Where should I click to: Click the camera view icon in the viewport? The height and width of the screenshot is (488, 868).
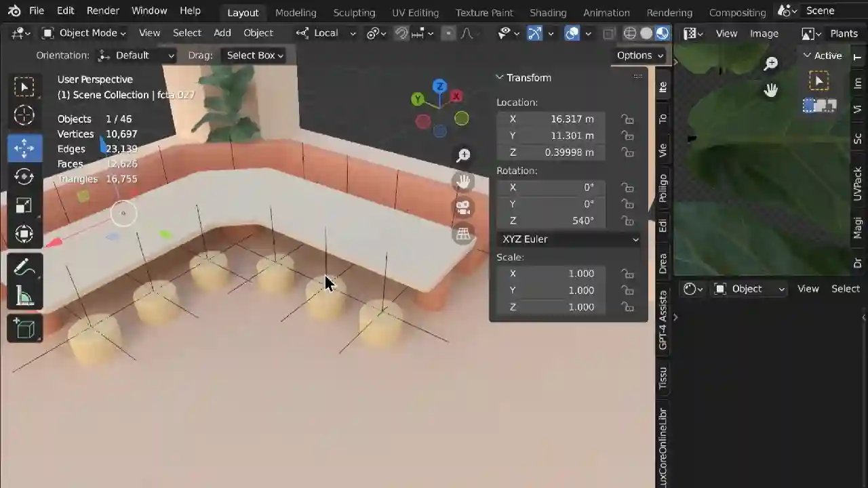click(463, 208)
